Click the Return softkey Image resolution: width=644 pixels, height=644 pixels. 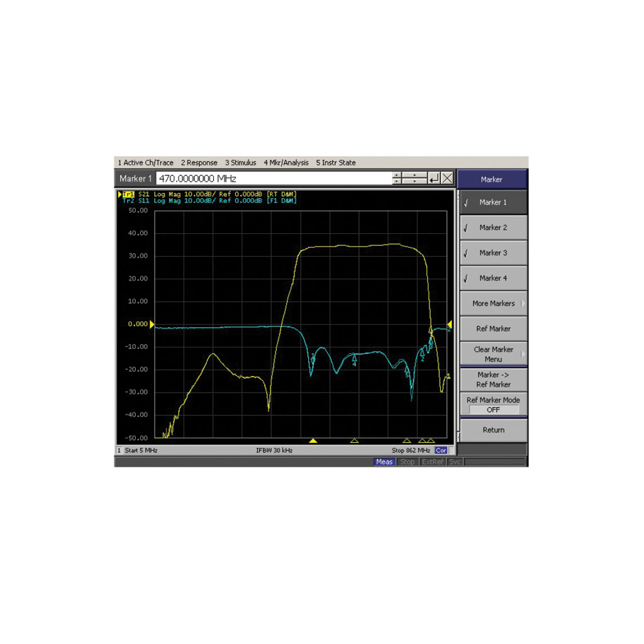[493, 430]
